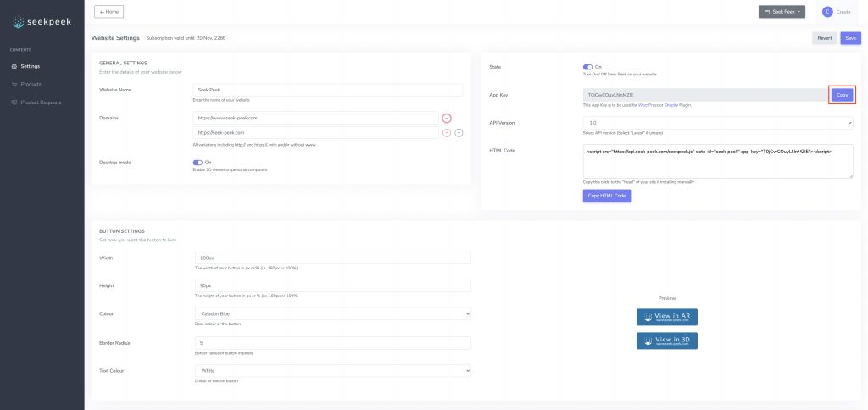Screen dimensions: 868x410
Task: Go back with the Home button
Action: [x=109, y=12]
